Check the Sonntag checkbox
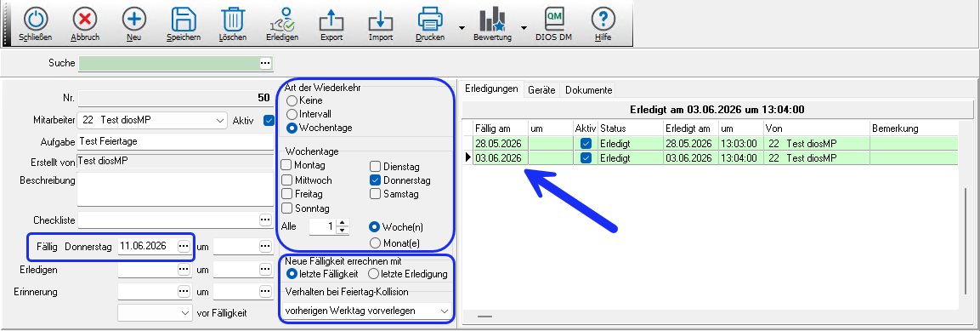 click(x=287, y=208)
